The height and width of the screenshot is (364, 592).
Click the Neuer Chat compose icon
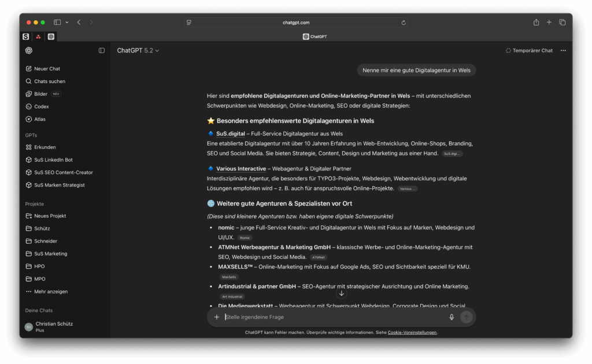[29, 69]
